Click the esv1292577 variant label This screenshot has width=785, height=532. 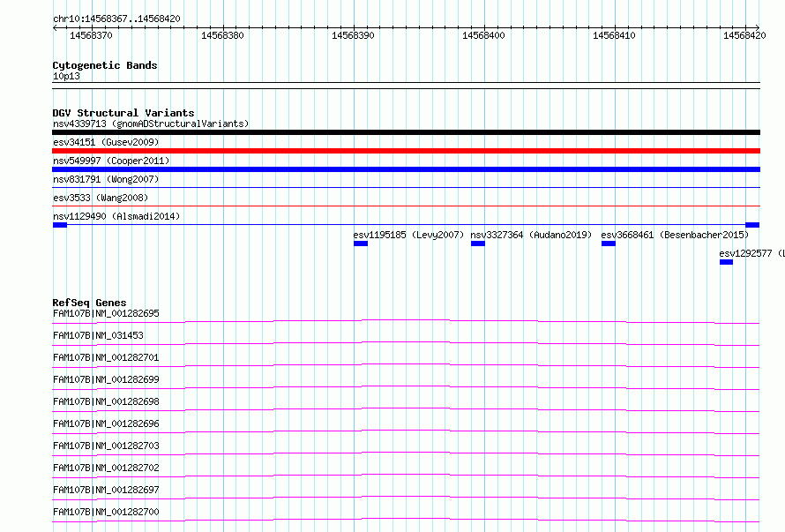click(751, 253)
